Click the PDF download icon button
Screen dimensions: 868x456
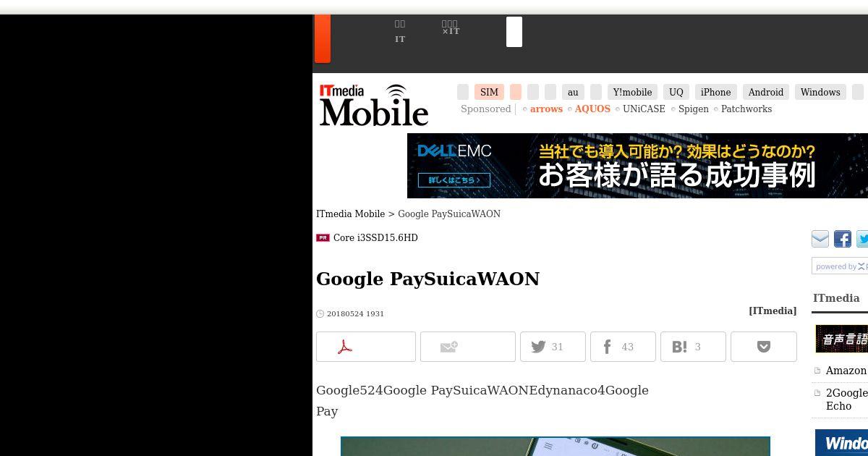click(x=366, y=347)
